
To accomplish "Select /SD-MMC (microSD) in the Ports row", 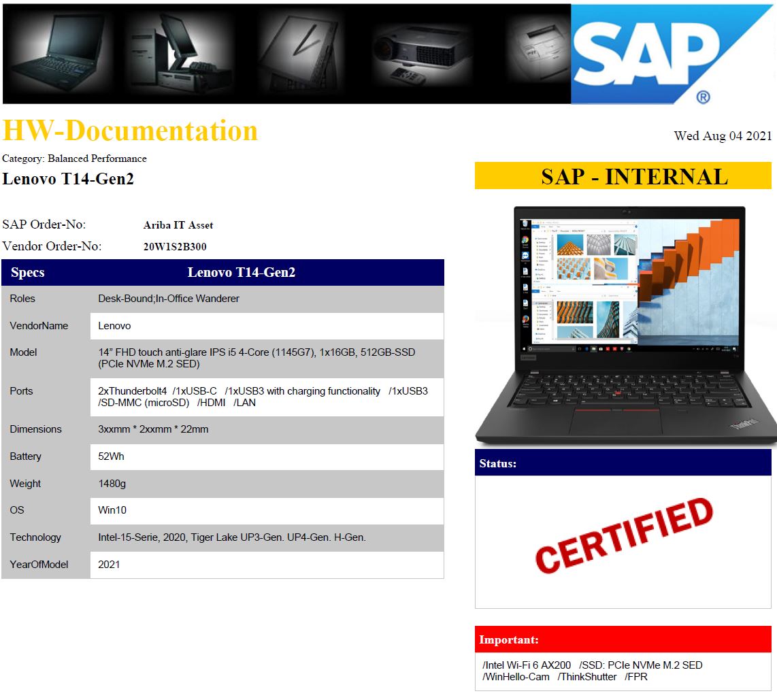I will pos(144,403).
